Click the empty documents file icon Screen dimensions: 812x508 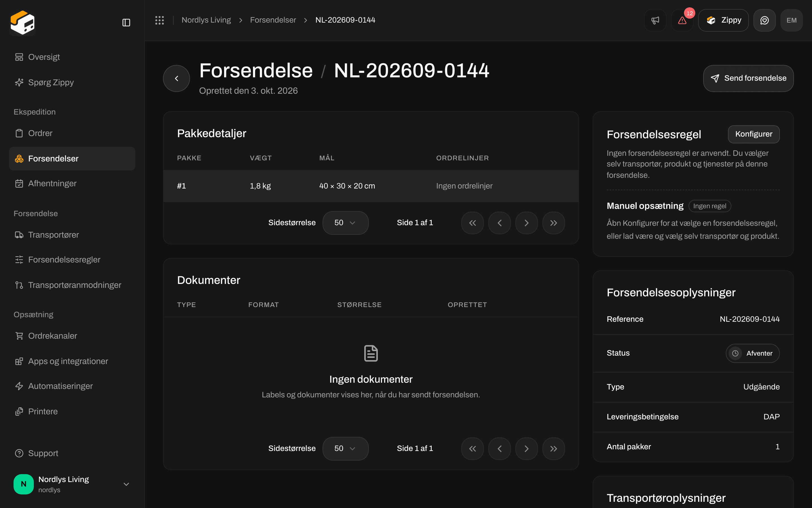371,353
